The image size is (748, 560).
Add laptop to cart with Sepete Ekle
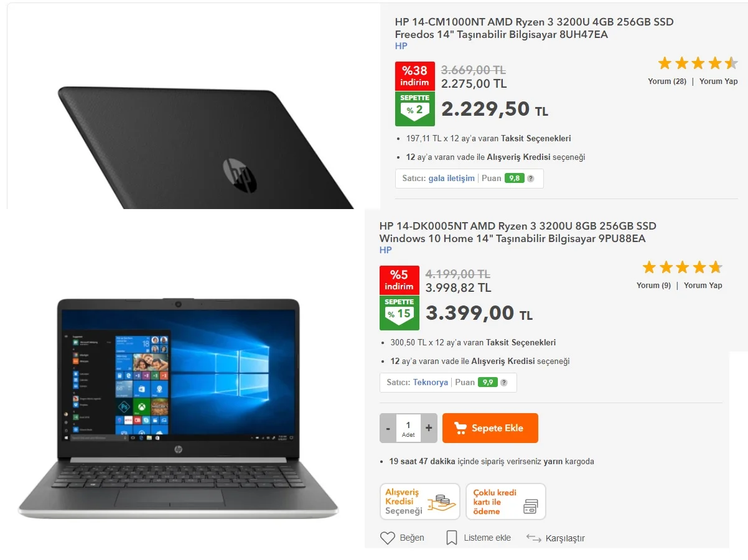click(490, 428)
